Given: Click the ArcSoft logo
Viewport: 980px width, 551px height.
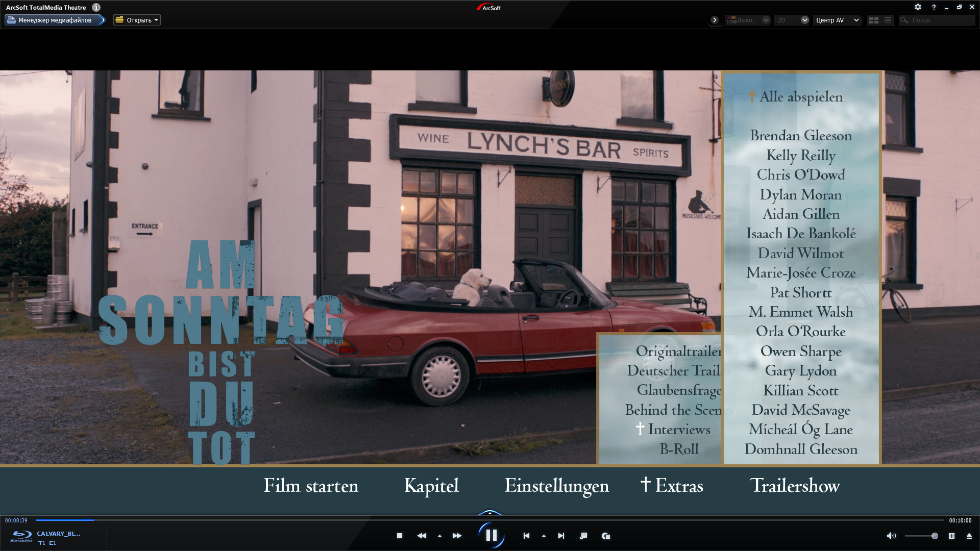Looking at the screenshot, I should click(489, 7).
